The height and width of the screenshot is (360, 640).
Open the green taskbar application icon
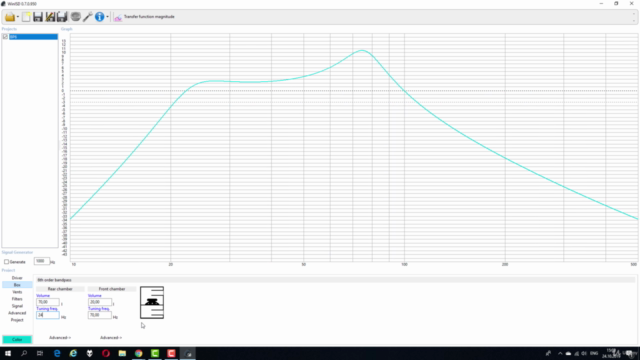[155, 353]
